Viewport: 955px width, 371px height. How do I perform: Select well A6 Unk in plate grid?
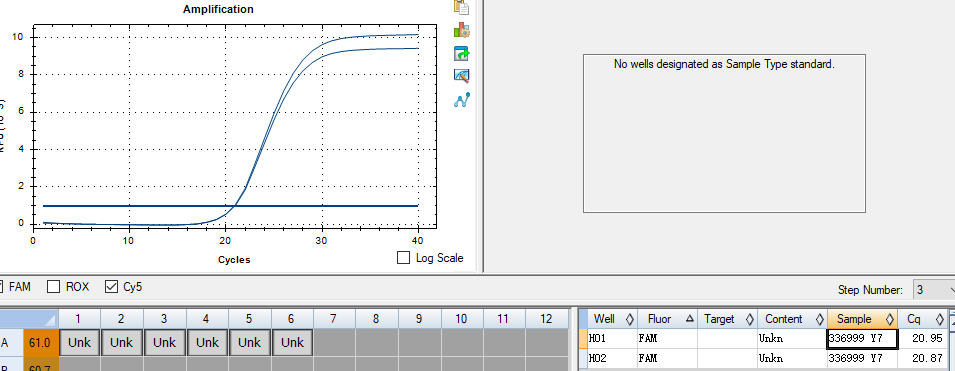click(292, 342)
